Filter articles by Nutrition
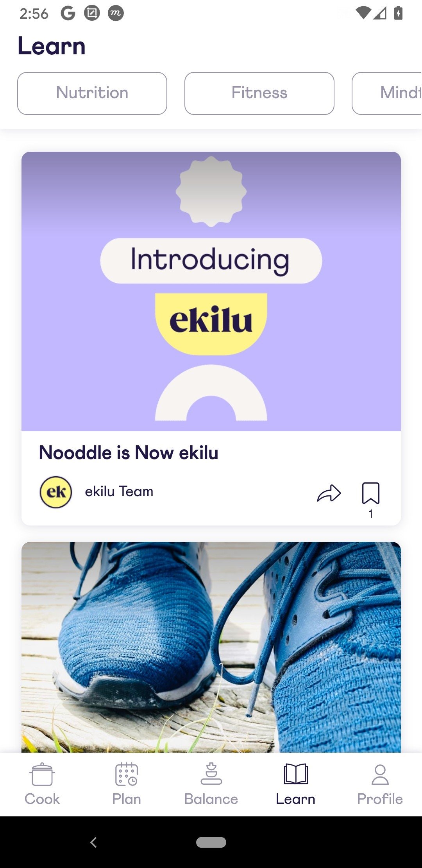This screenshot has width=422, height=868. [92, 93]
